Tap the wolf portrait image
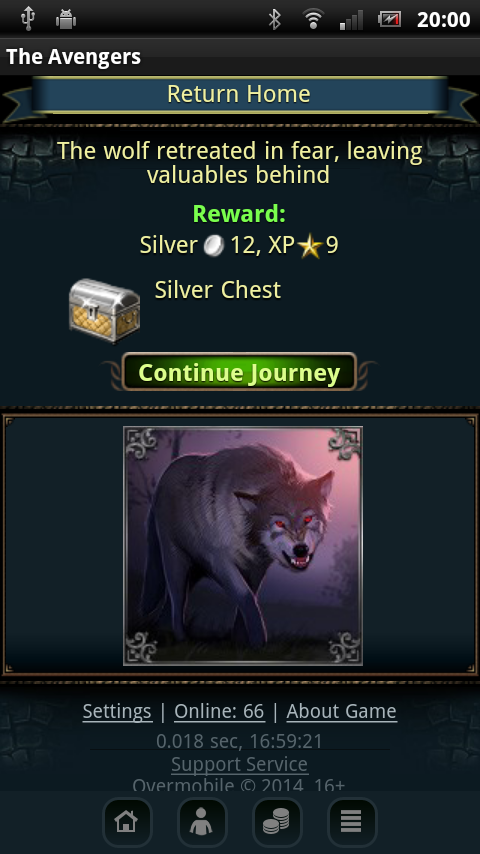 [243, 546]
